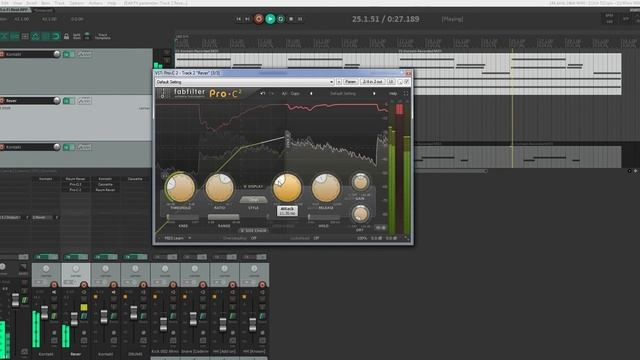640x360 pixels.
Task: Click the Release knob in Pro-C 2
Action: point(326,187)
